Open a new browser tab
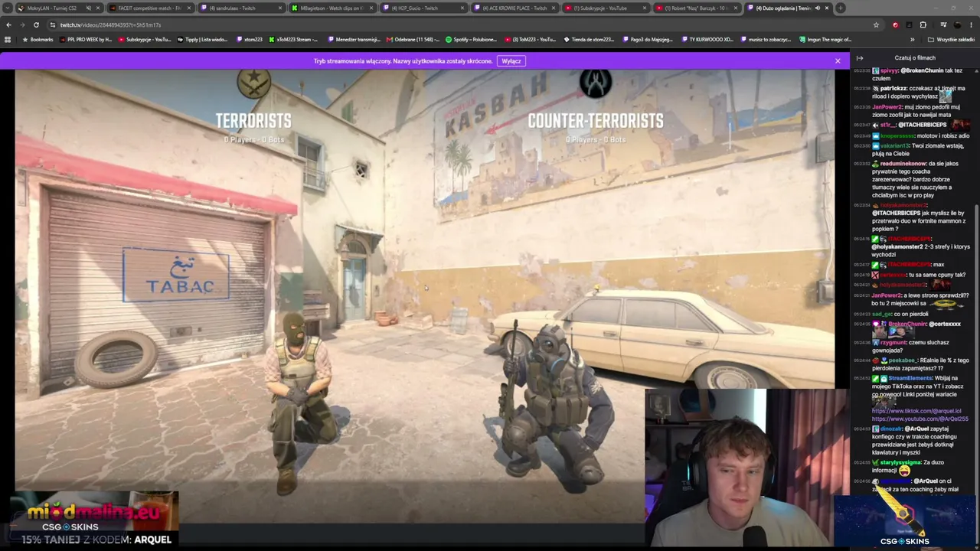 point(840,8)
